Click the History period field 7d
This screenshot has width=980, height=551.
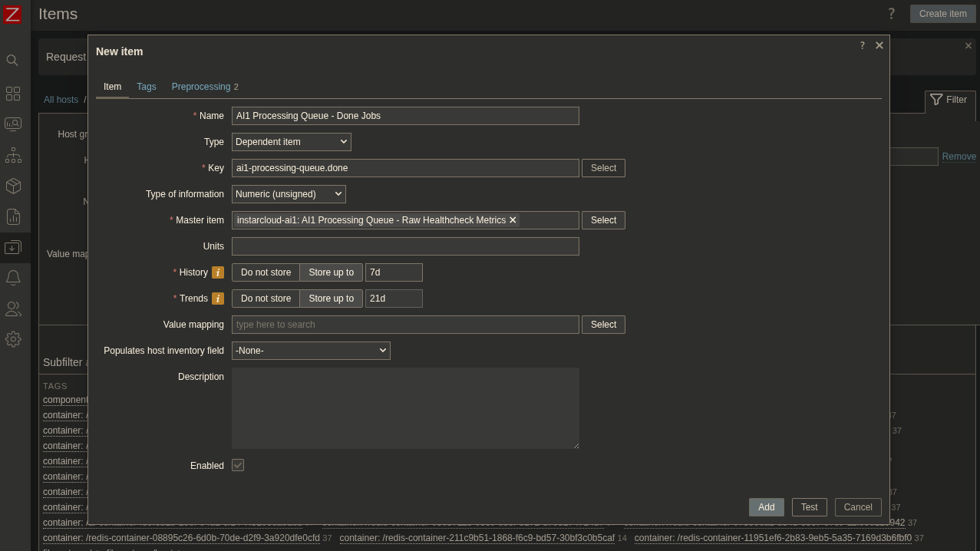point(394,272)
